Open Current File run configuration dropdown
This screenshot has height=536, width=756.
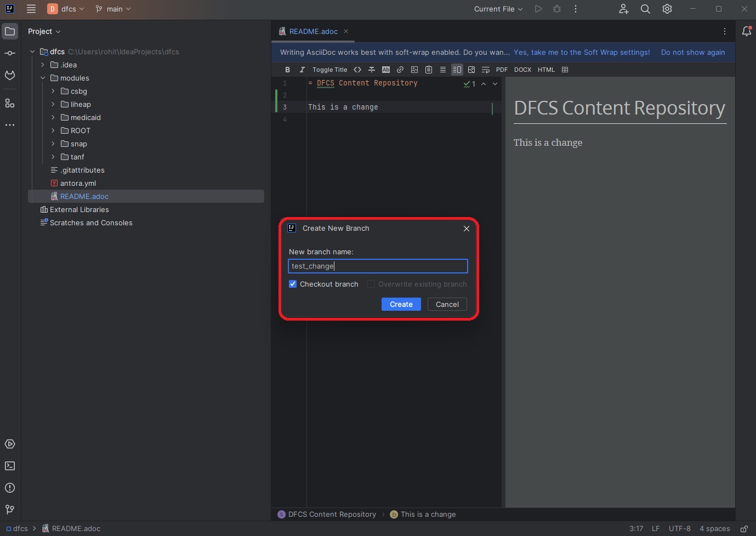click(x=498, y=9)
